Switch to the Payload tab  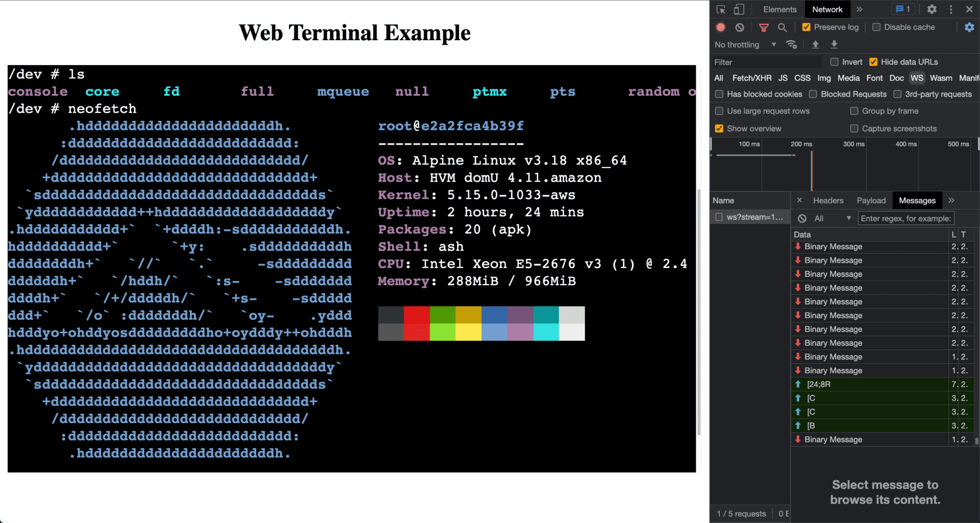[x=871, y=200]
